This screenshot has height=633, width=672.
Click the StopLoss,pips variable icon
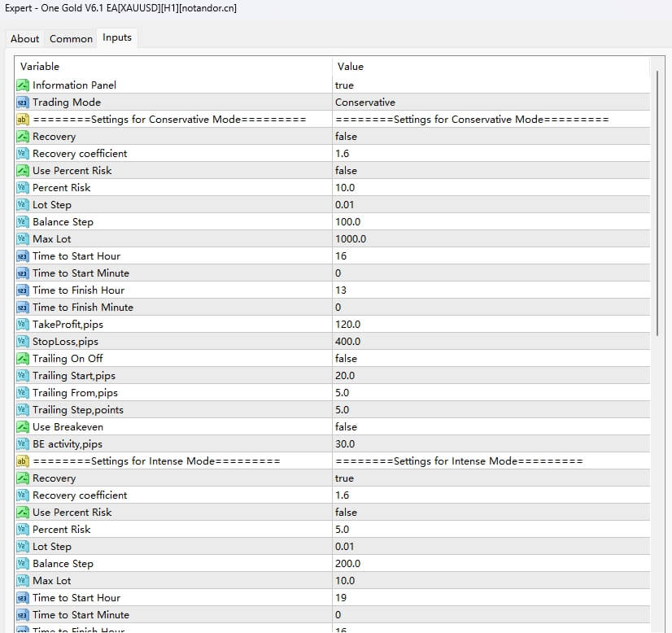click(23, 342)
